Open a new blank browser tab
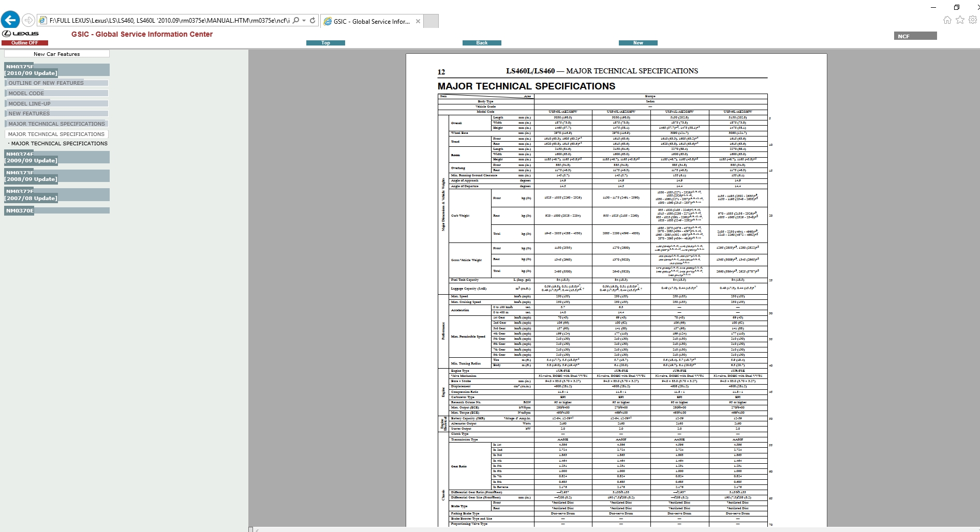 431,21
